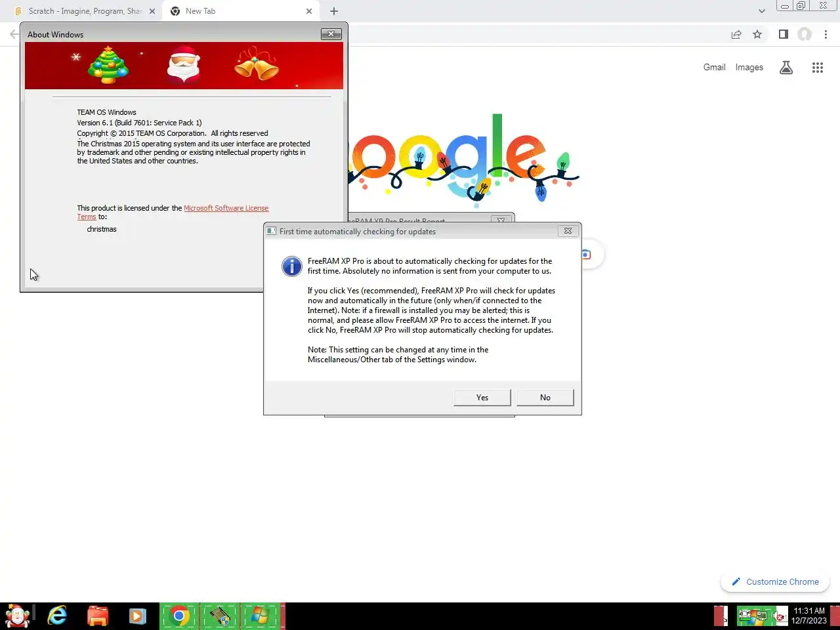Expand the Chrome tab search chevron
The width and height of the screenshot is (840, 630).
click(761, 11)
